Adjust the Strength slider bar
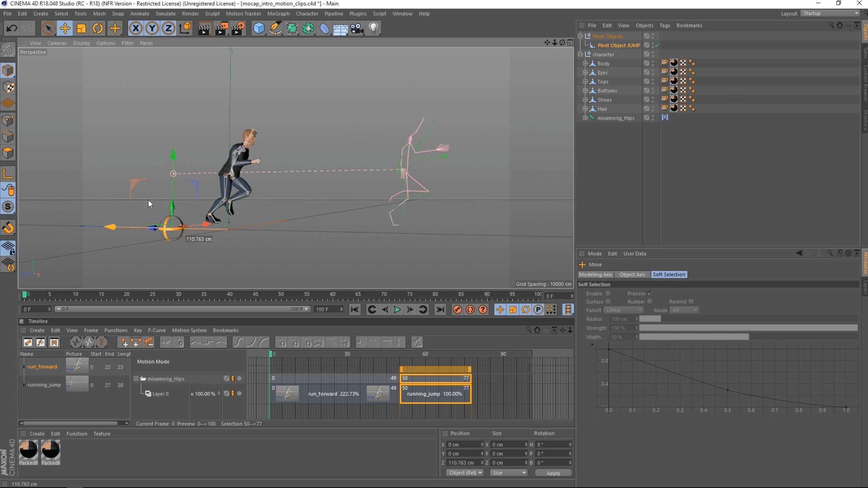 (748, 328)
